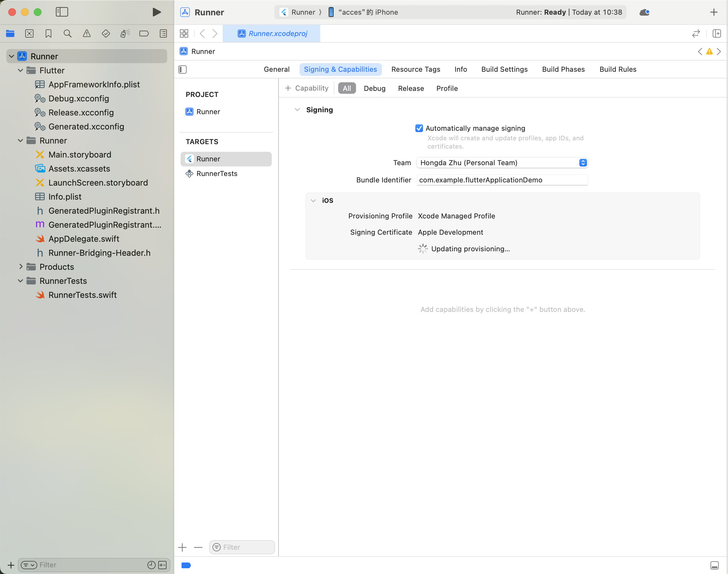This screenshot has height=574, width=728.
Task: Toggle source-control status filter icon
Action: pos(162,565)
